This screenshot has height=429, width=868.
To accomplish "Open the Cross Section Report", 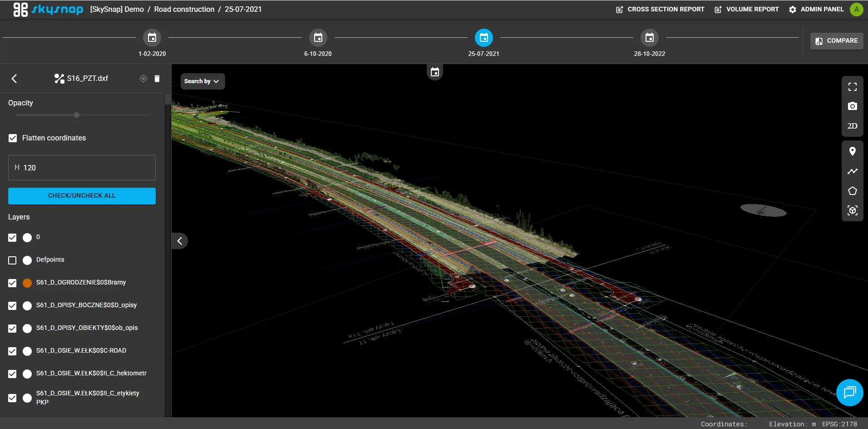I will (x=660, y=9).
